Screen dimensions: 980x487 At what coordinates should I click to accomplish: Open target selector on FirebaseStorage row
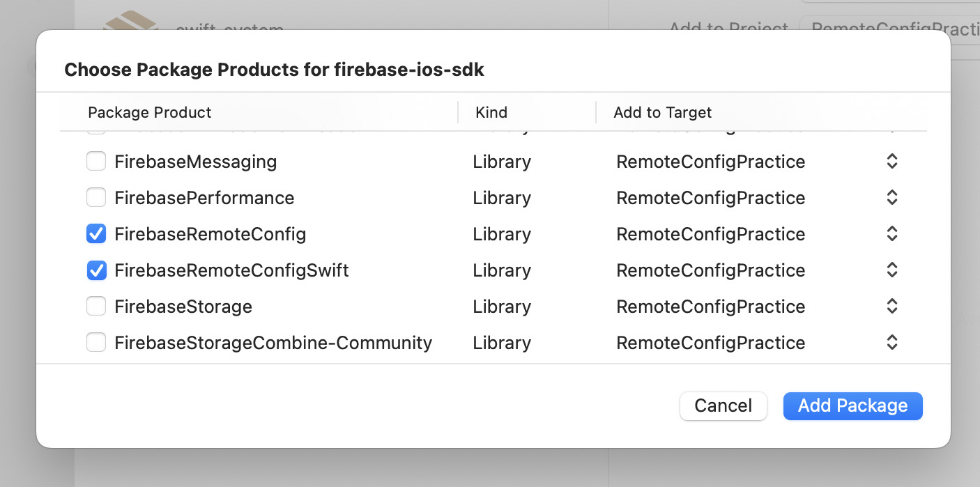click(891, 306)
